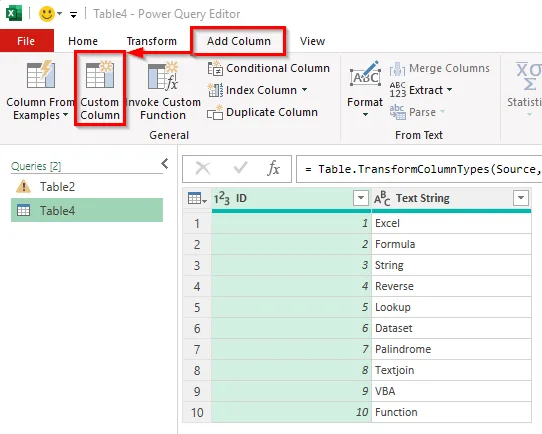Confirm formula with checkmark icon
Viewport: 542px width, 434px height.
tap(240, 168)
